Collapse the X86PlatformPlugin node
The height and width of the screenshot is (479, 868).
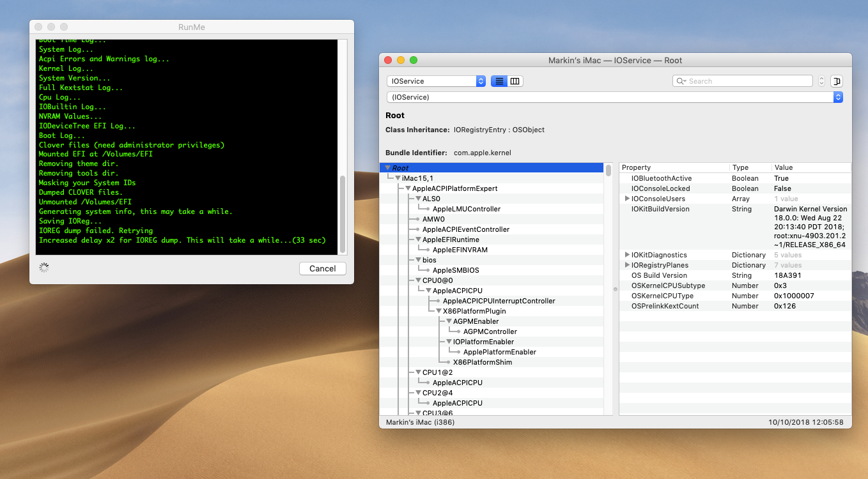pos(438,311)
